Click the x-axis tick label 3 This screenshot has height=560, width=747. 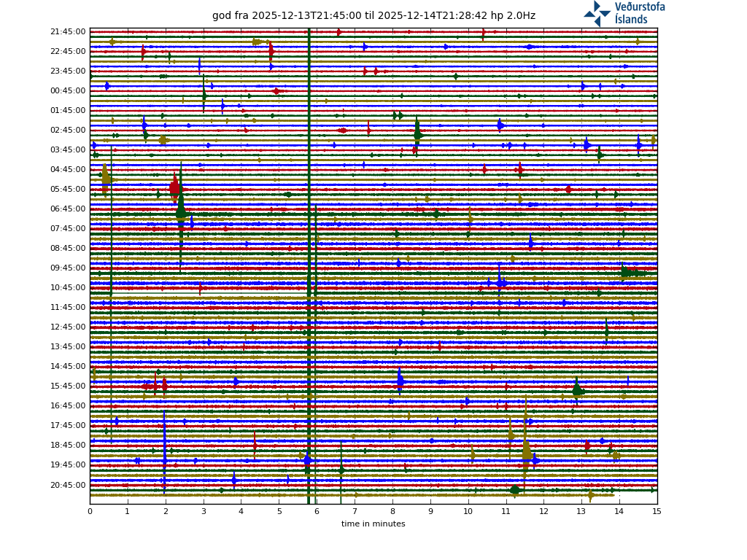pos(204,512)
